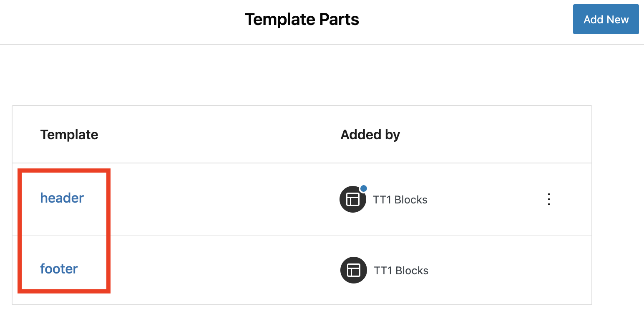Click the word 'Add' in blue button
This screenshot has width=644, height=316.
click(593, 20)
